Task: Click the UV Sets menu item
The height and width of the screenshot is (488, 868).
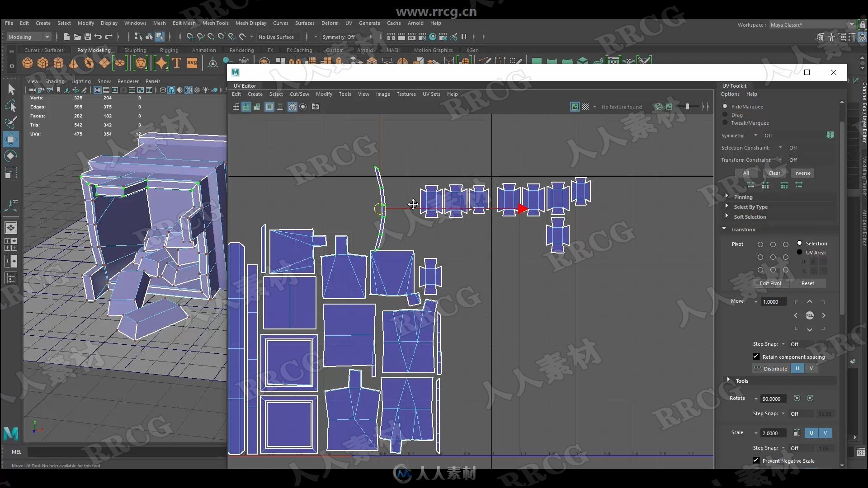Action: tap(430, 94)
